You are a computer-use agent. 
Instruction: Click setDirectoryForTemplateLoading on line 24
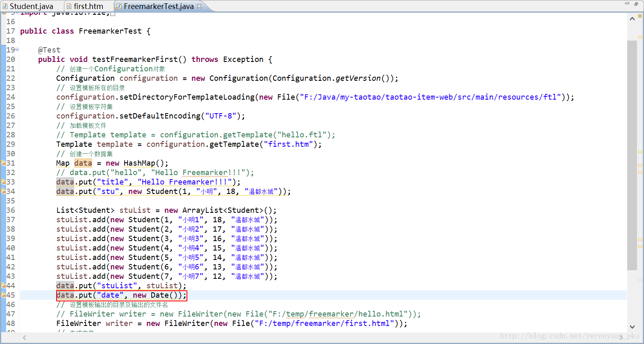click(x=187, y=97)
